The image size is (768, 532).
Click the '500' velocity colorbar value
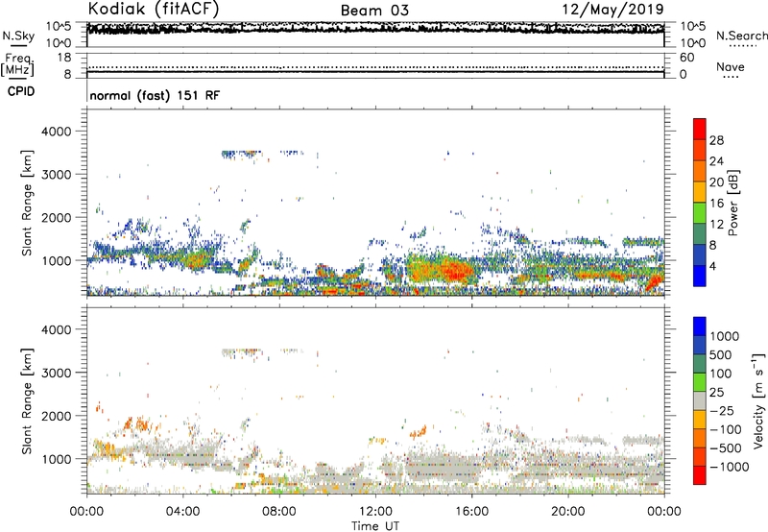[x=721, y=355]
